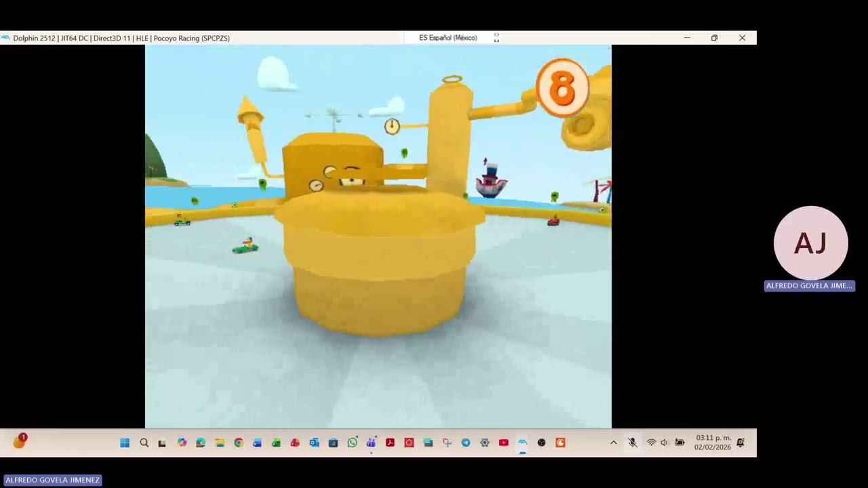Open Telegram from the taskbar
The height and width of the screenshot is (488, 868).
(x=466, y=443)
